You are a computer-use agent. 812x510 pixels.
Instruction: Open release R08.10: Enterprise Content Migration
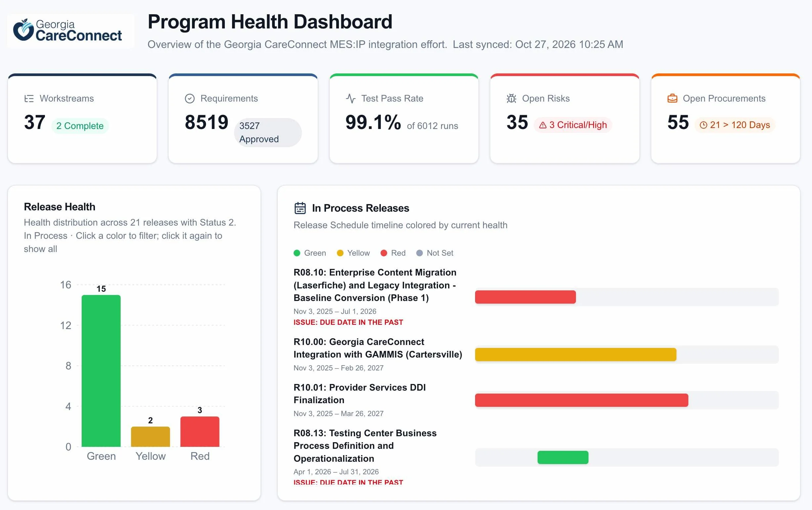pyautogui.click(x=375, y=285)
